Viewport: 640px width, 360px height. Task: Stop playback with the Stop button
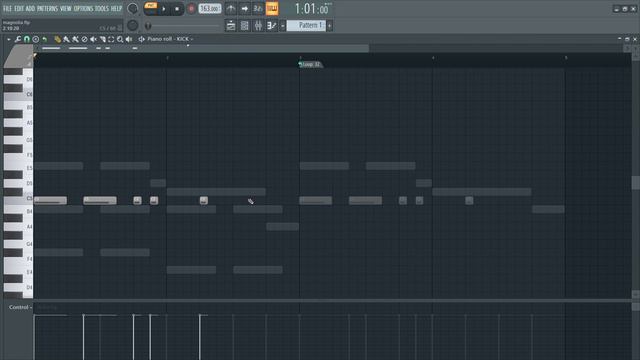(x=177, y=9)
